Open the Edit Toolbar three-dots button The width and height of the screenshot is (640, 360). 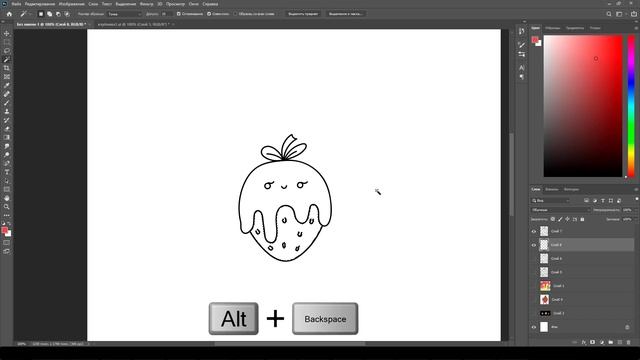click(x=7, y=215)
